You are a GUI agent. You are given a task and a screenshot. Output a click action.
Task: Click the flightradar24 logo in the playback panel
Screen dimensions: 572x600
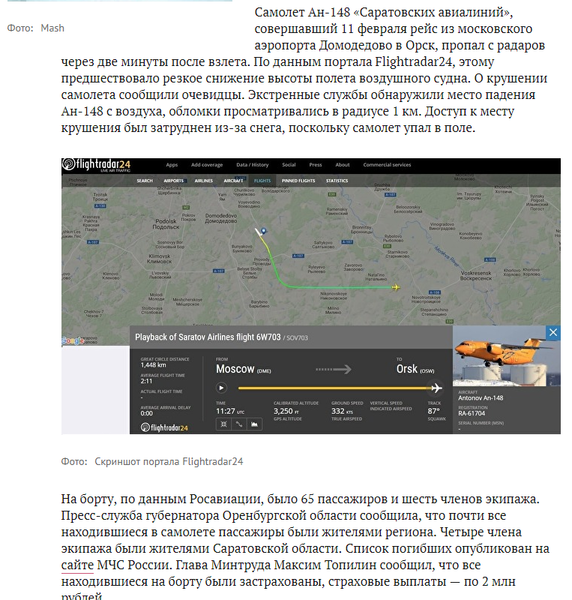coord(165,427)
